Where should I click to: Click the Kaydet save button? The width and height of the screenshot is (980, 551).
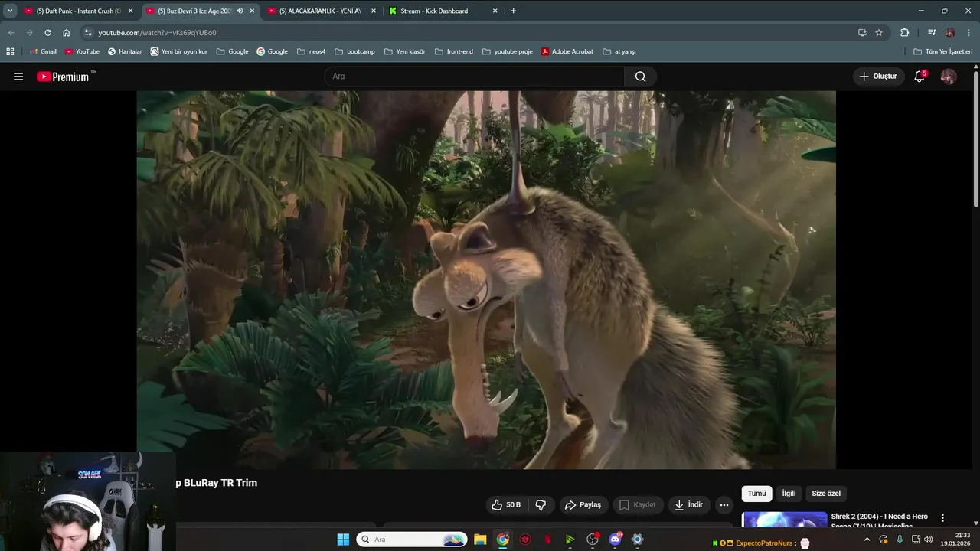[x=637, y=505]
